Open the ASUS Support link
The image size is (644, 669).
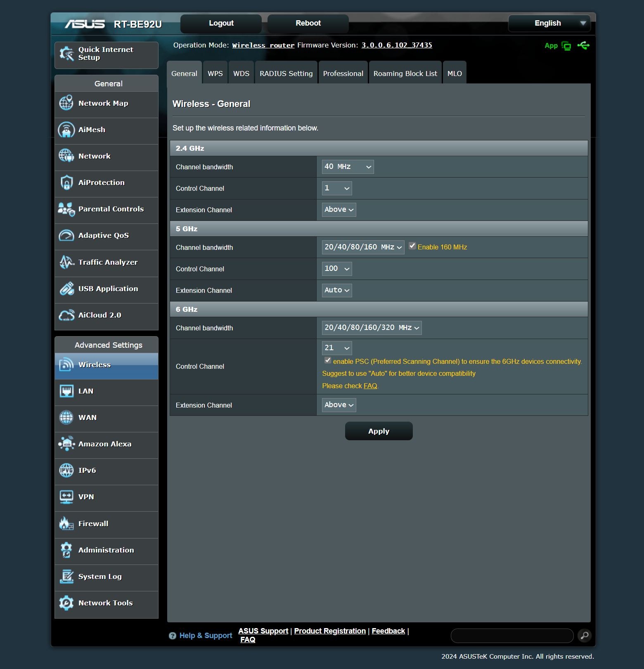click(263, 631)
